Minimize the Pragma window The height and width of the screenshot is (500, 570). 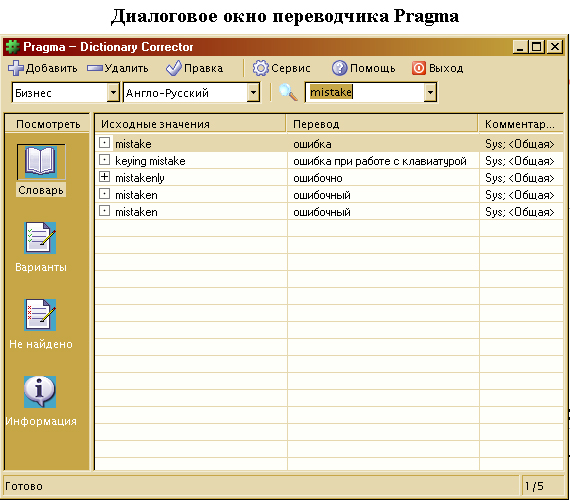tap(520, 47)
